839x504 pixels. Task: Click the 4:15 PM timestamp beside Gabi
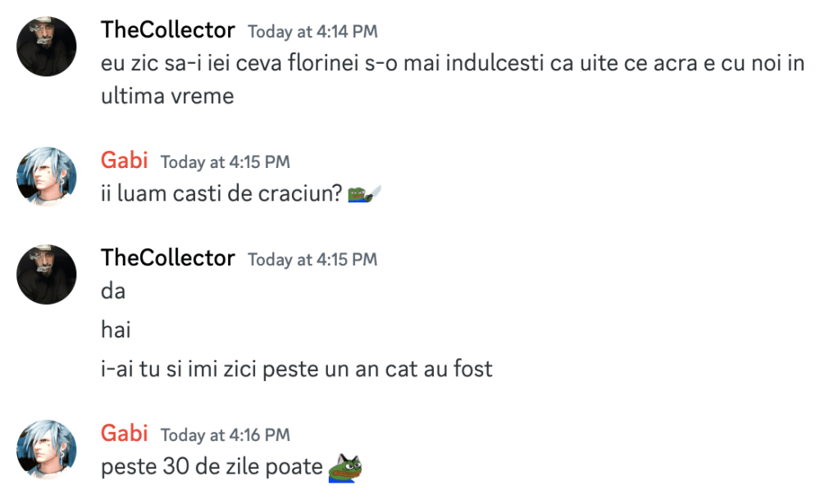(x=225, y=162)
